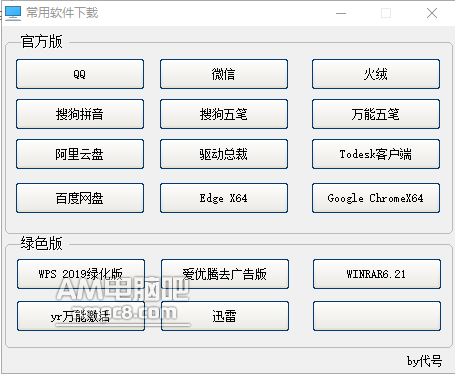This screenshot has height=377, width=455.
Task: Click the blank button below WINRAR6.21
Action: (x=377, y=316)
